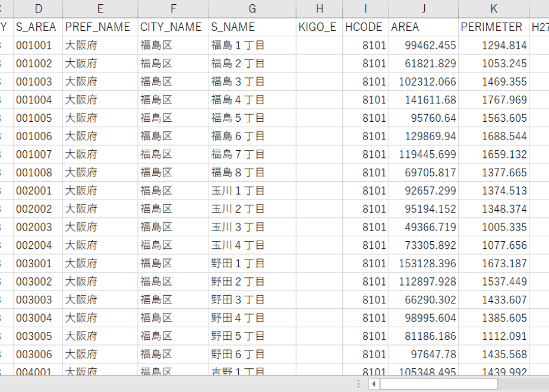Select AREA value 153128.396

click(424, 263)
